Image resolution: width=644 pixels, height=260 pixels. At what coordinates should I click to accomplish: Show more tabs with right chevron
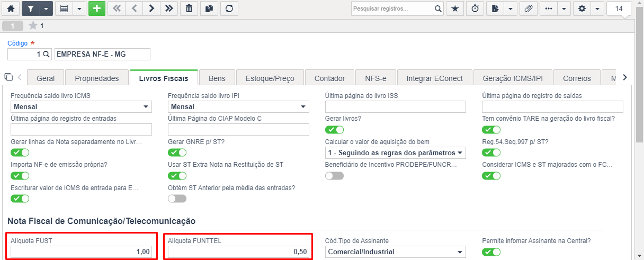pos(625,77)
